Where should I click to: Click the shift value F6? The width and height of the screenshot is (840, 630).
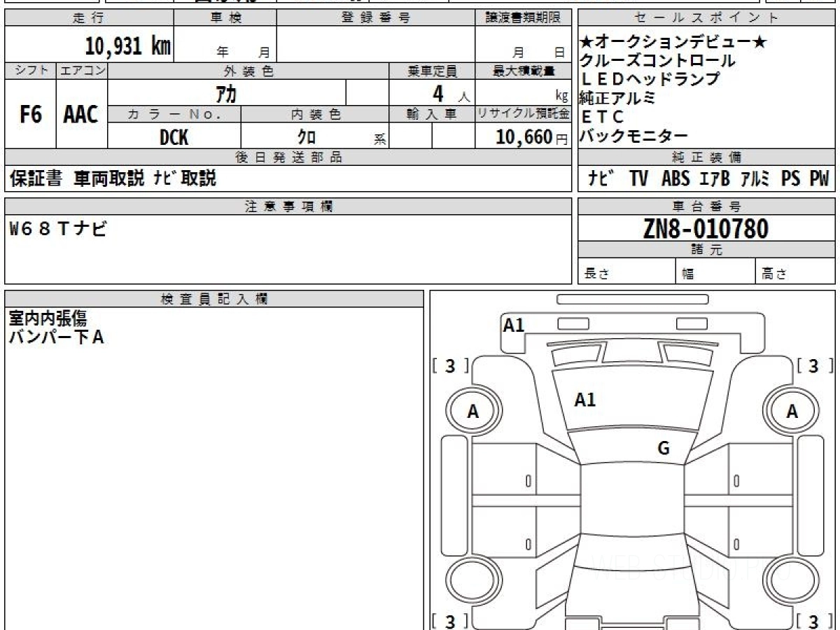click(30, 115)
